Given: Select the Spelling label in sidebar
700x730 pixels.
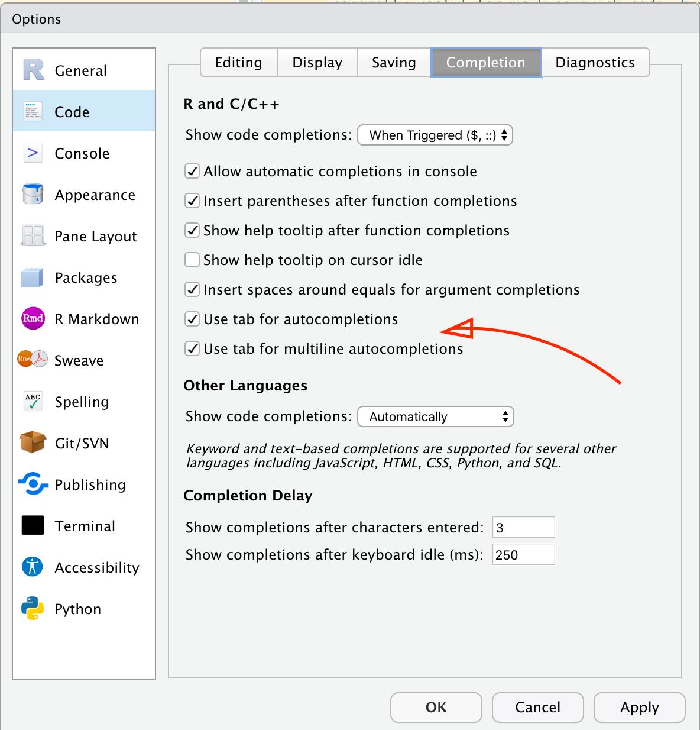Looking at the screenshot, I should [82, 402].
